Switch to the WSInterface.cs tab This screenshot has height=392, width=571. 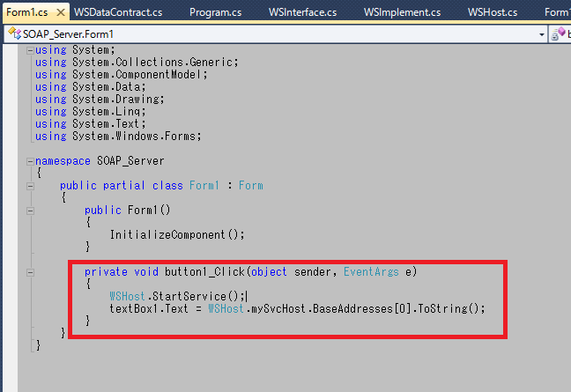click(x=302, y=12)
